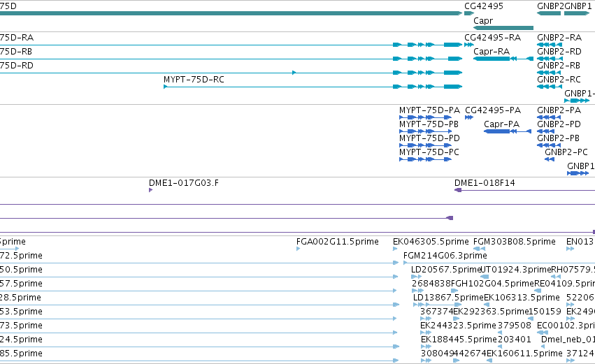Click the 203401 EST label
Viewport: 595px width, 364px height.
tap(514, 340)
